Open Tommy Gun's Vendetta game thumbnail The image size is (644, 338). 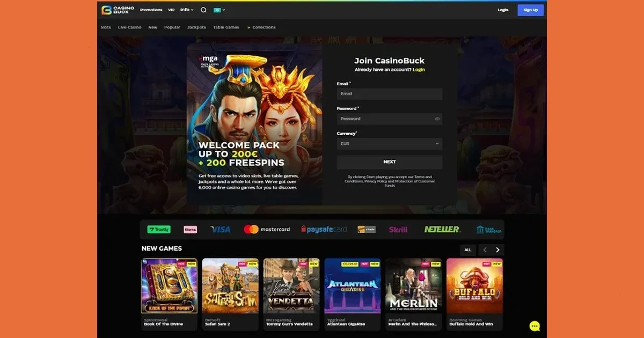pos(291,286)
